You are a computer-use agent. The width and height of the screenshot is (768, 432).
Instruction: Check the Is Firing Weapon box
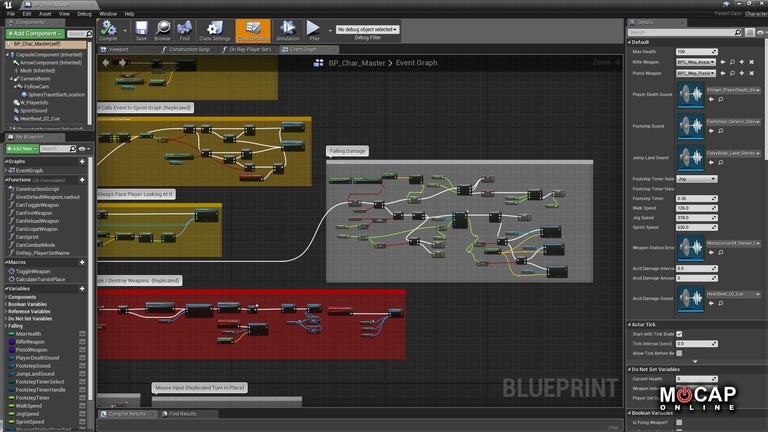coord(680,422)
